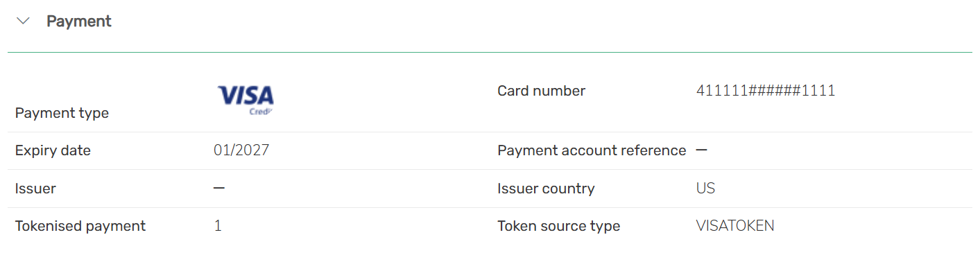The image size is (980, 262).
Task: Click the Token source type label
Action: click(558, 226)
